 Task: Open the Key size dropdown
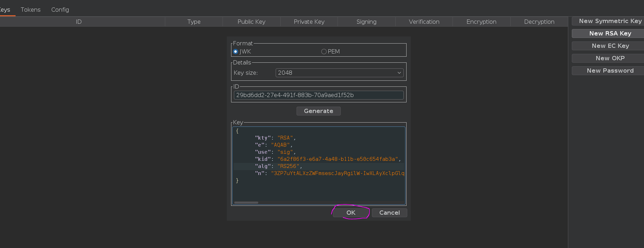pyautogui.click(x=339, y=73)
